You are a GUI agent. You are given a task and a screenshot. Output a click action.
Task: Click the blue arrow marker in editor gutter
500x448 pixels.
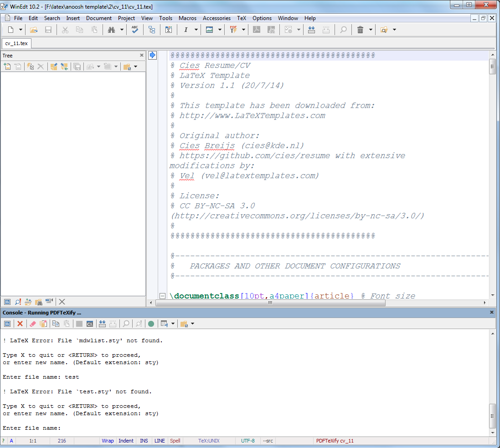[x=152, y=55]
